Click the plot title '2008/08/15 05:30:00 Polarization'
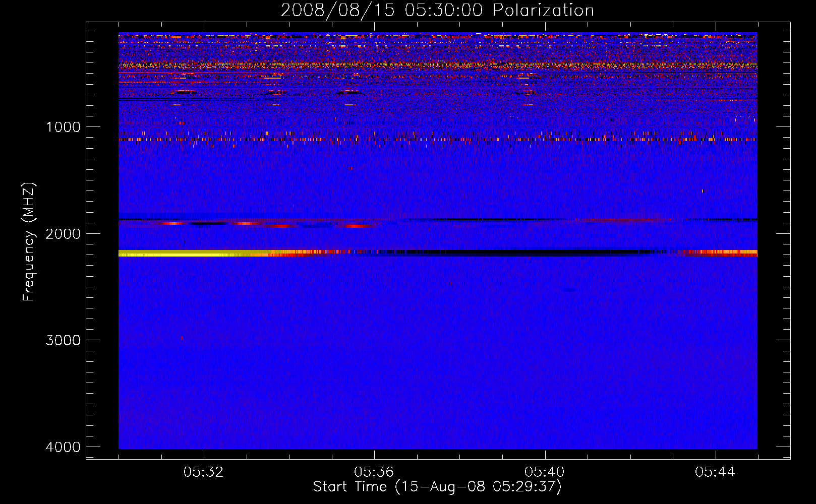This screenshot has width=816, height=504. click(x=437, y=10)
